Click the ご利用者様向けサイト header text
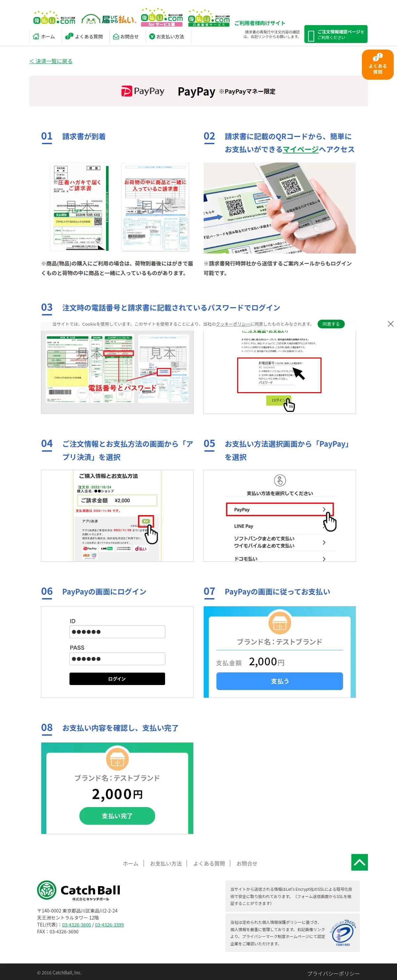The image size is (397, 980). pyautogui.click(x=260, y=23)
